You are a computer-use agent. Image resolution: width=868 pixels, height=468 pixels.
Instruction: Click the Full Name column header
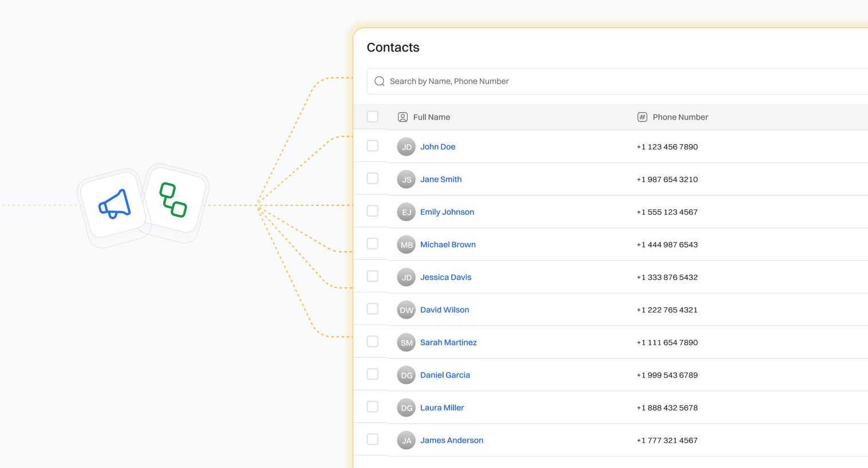click(x=432, y=117)
